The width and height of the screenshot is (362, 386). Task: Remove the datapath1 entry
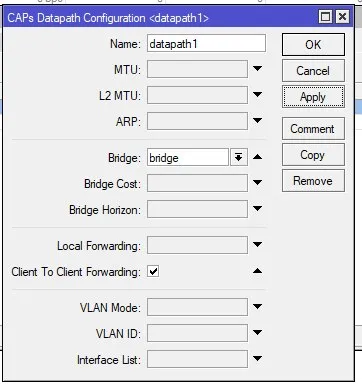pos(313,181)
